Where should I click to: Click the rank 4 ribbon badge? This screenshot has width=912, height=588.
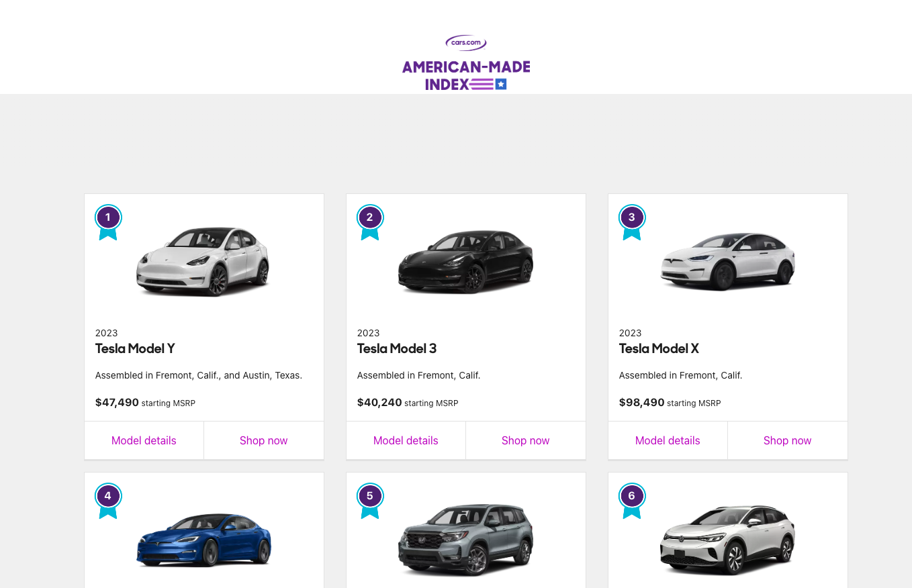click(108, 501)
